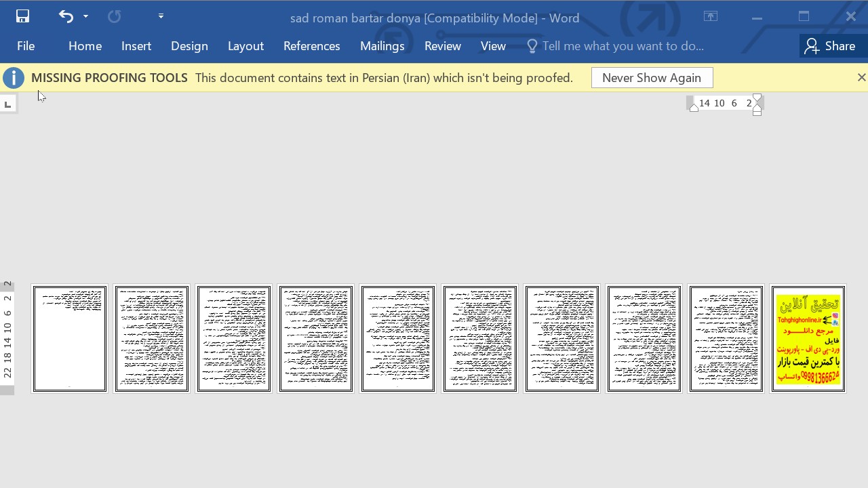The image size is (868, 488).
Task: Open the File tab
Action: 26,46
